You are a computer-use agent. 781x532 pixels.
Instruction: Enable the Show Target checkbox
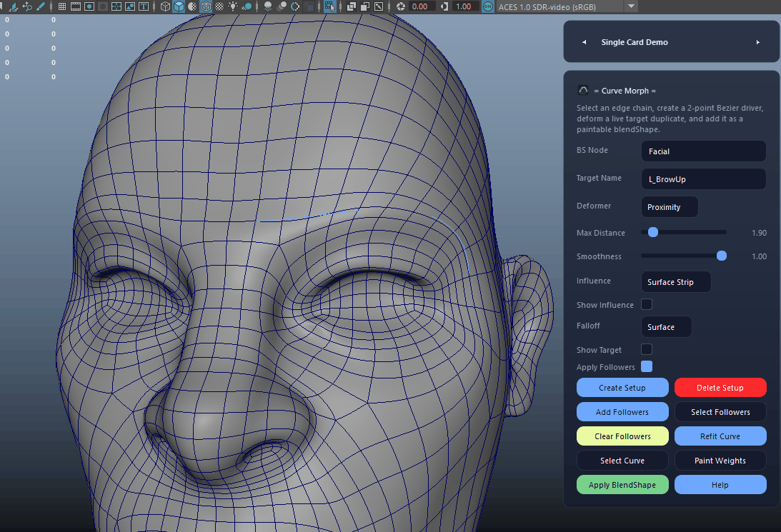tap(647, 349)
